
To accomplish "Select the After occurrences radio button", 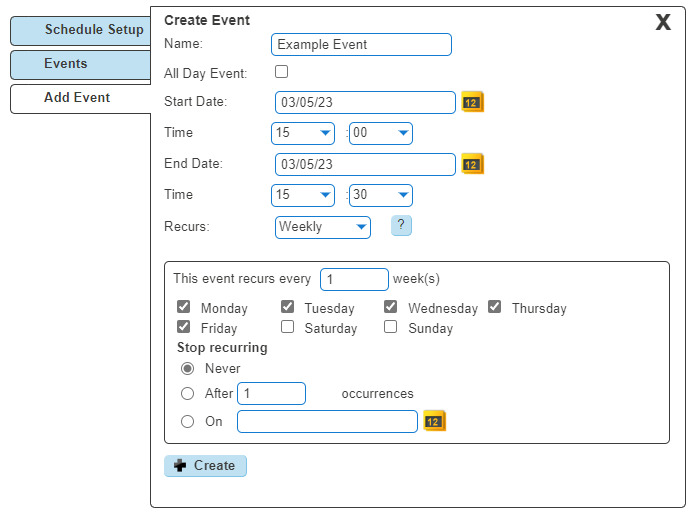I will pyautogui.click(x=188, y=393).
